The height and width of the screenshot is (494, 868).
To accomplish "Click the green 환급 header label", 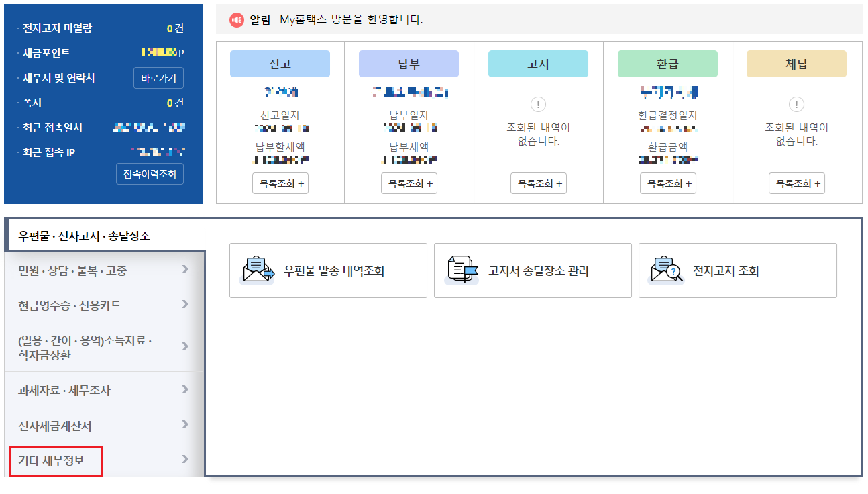I will coord(667,64).
